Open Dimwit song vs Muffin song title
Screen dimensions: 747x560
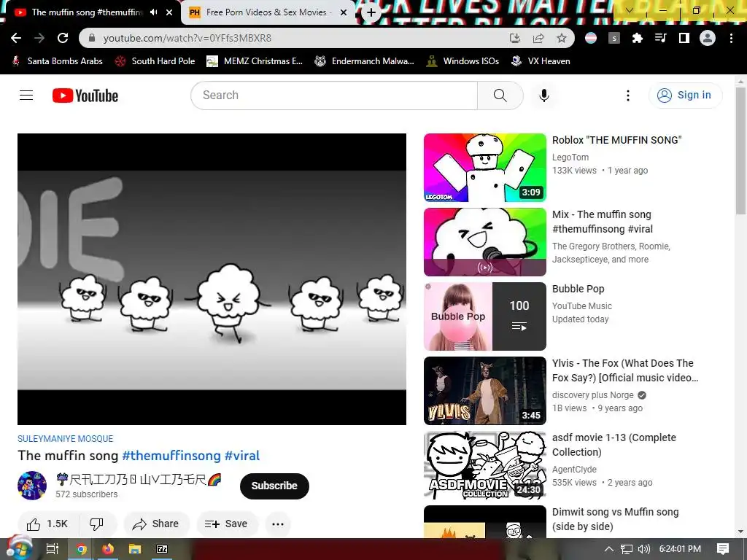(616, 519)
